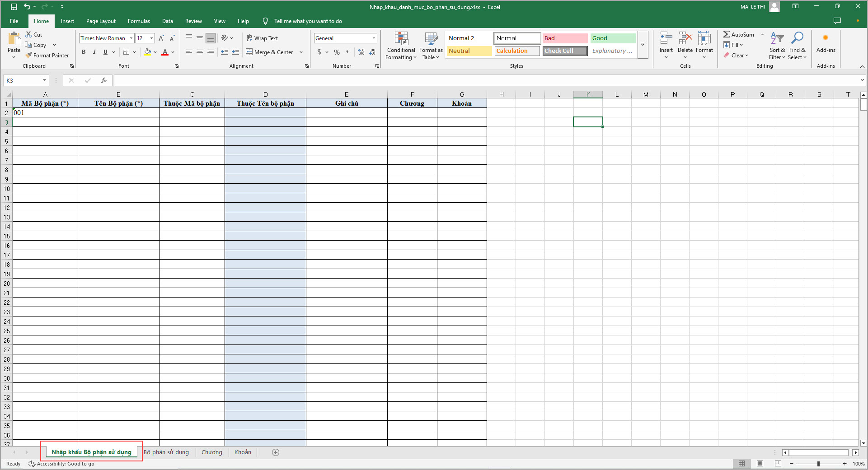Apply the Good cell style
The height and width of the screenshot is (470, 868).
pyautogui.click(x=613, y=38)
